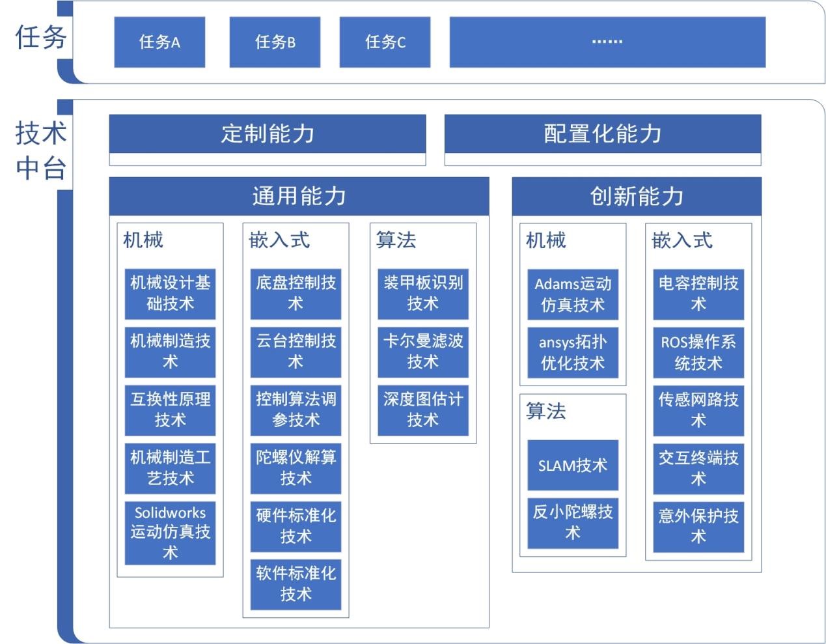
Task: Select the 云台控制技术 block
Action: coord(296,352)
